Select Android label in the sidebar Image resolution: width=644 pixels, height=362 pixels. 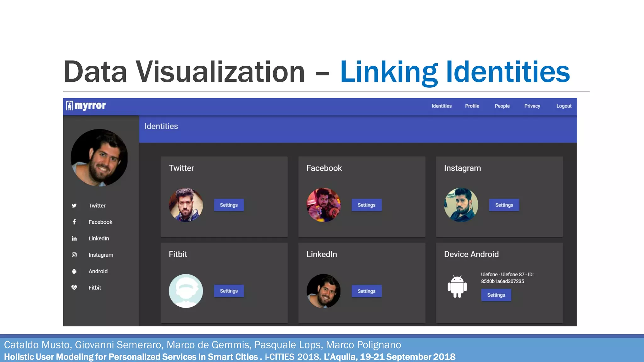[98, 271]
